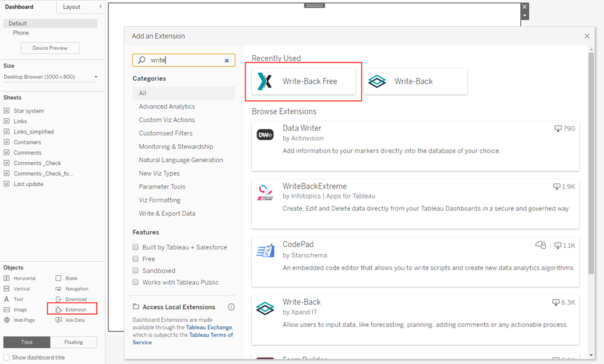The image size is (604, 364).
Task: Switch to the Layout tab
Action: [72, 7]
